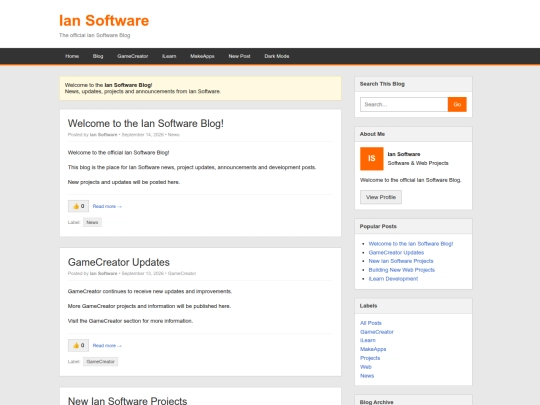Click the Ian Software site title

click(104, 20)
